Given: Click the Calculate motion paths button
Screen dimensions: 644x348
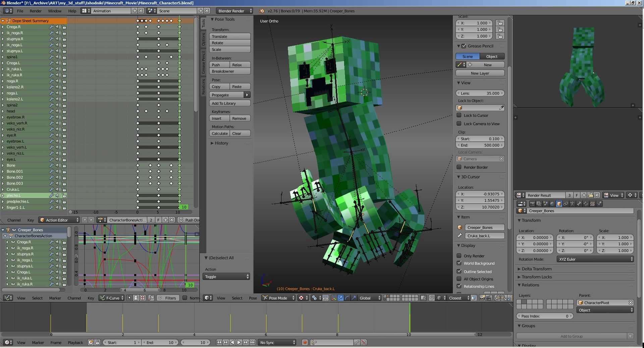Looking at the screenshot, I should [x=220, y=133].
